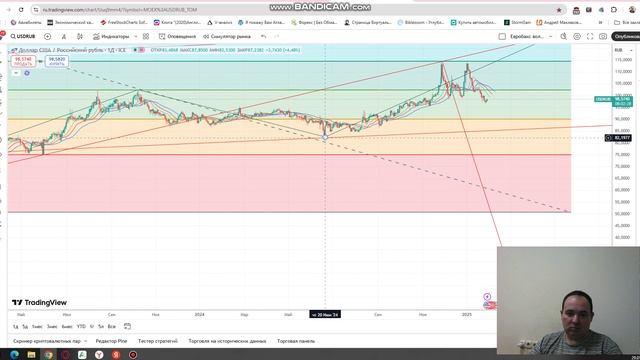Open Microsoft Edge from taskbar
This screenshot has height=360, width=640.
click(x=14, y=355)
